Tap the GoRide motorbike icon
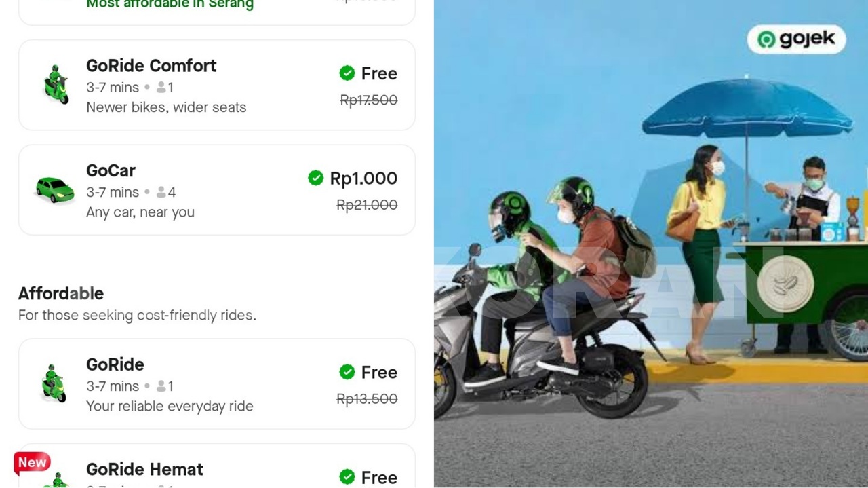This screenshot has width=868, height=488. point(54,383)
